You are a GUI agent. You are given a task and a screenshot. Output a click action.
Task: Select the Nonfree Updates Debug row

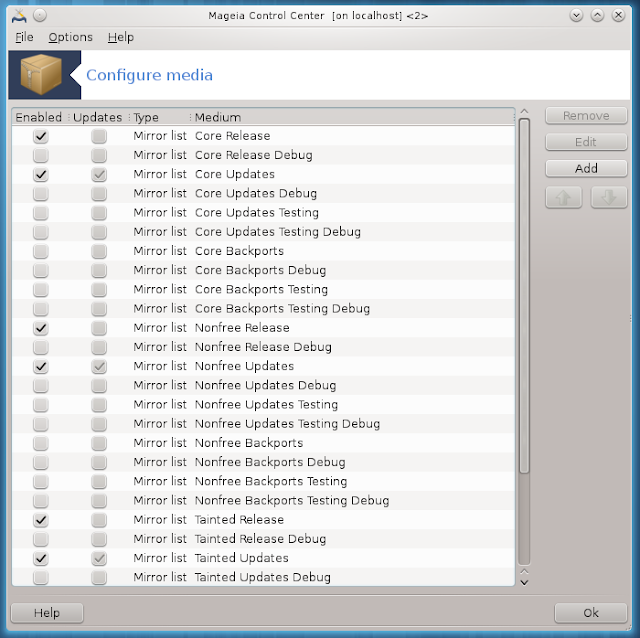tap(263, 385)
